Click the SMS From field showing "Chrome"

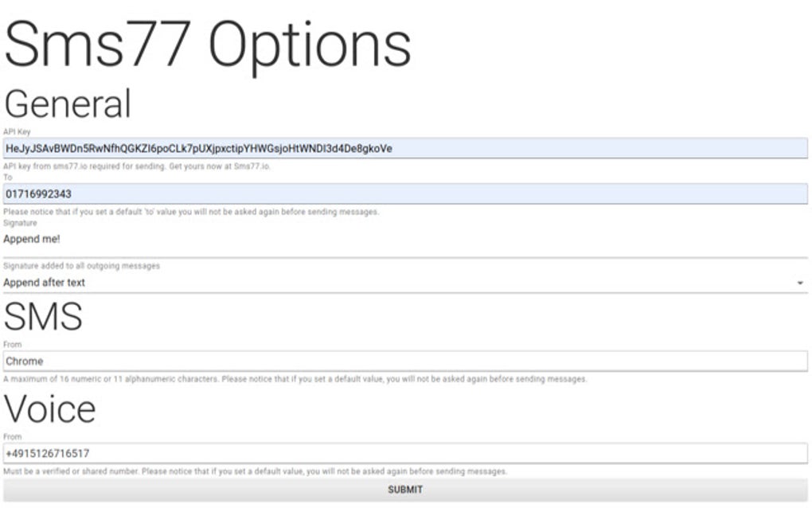[x=398, y=361]
